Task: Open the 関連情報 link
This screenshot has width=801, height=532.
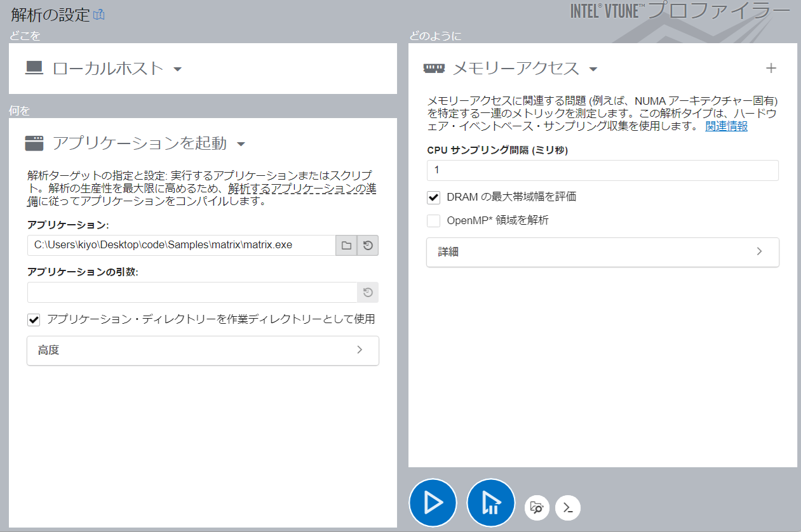Action: (x=726, y=126)
